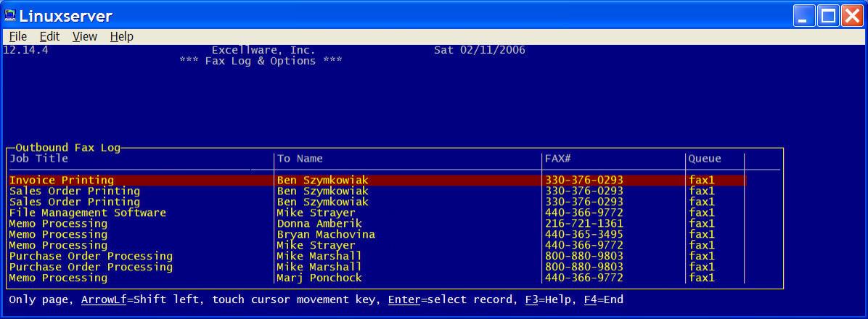Select the File Management Software fax job
Image resolution: width=868 pixels, height=319 pixels.
[x=87, y=212]
